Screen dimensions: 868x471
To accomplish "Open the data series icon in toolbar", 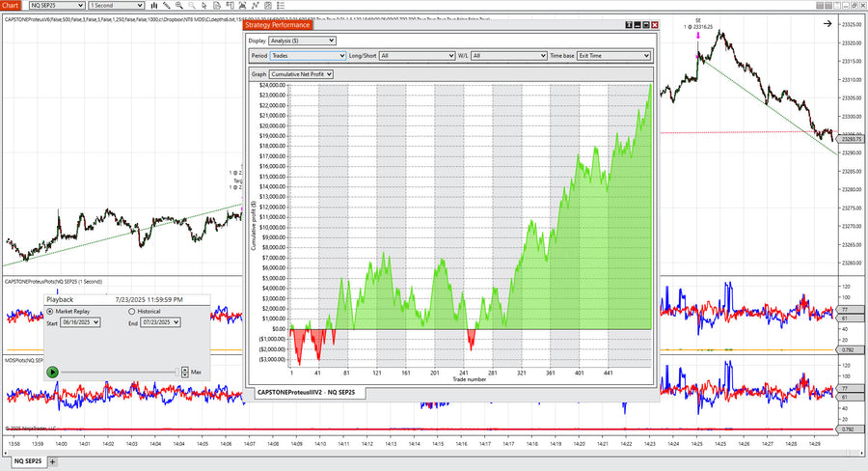I will [242, 6].
